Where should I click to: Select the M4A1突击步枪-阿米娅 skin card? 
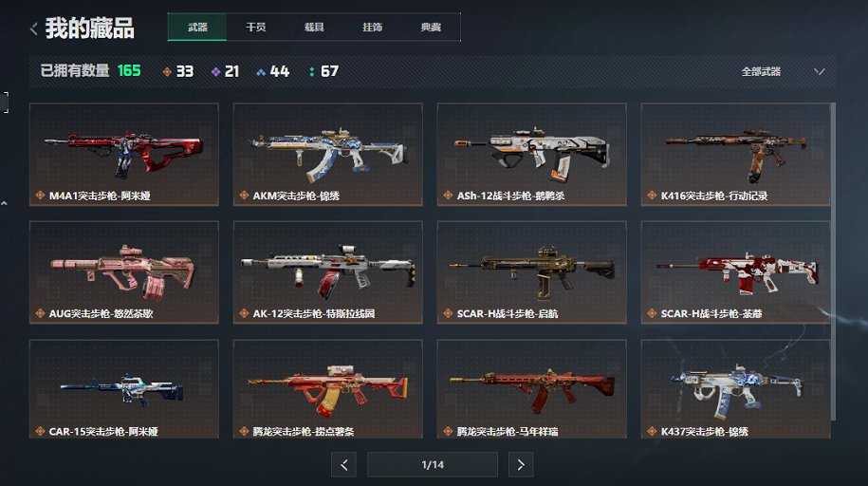(124, 155)
